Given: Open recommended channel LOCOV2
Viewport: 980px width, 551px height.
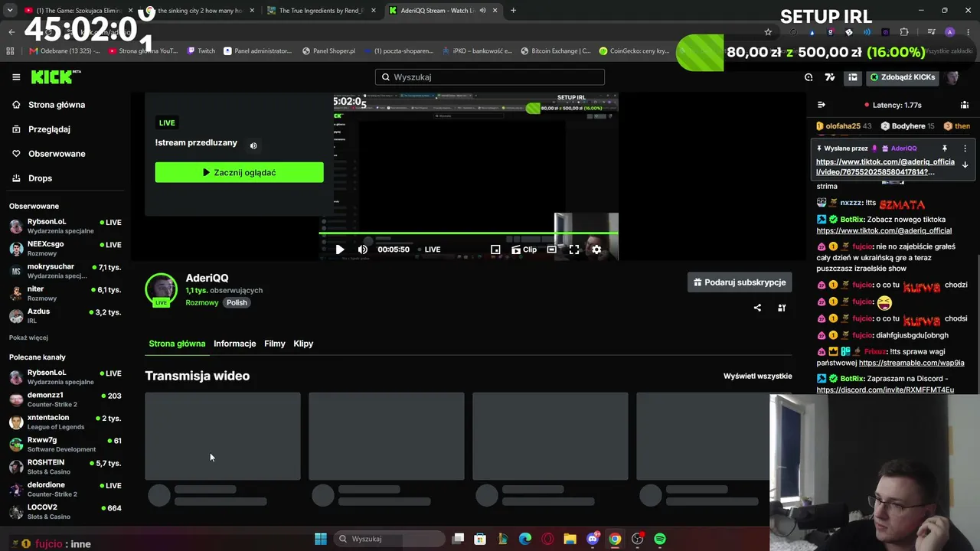Looking at the screenshot, I should (65, 511).
